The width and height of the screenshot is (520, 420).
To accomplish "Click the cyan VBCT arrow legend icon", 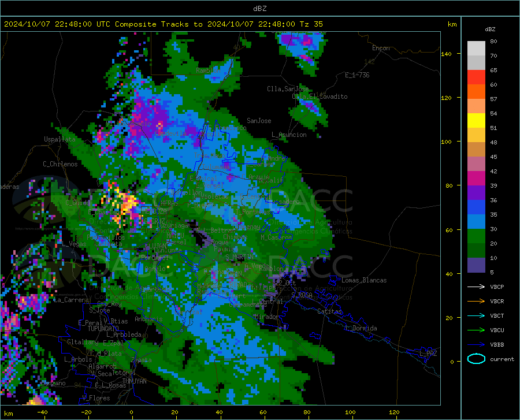I will click(x=476, y=315).
